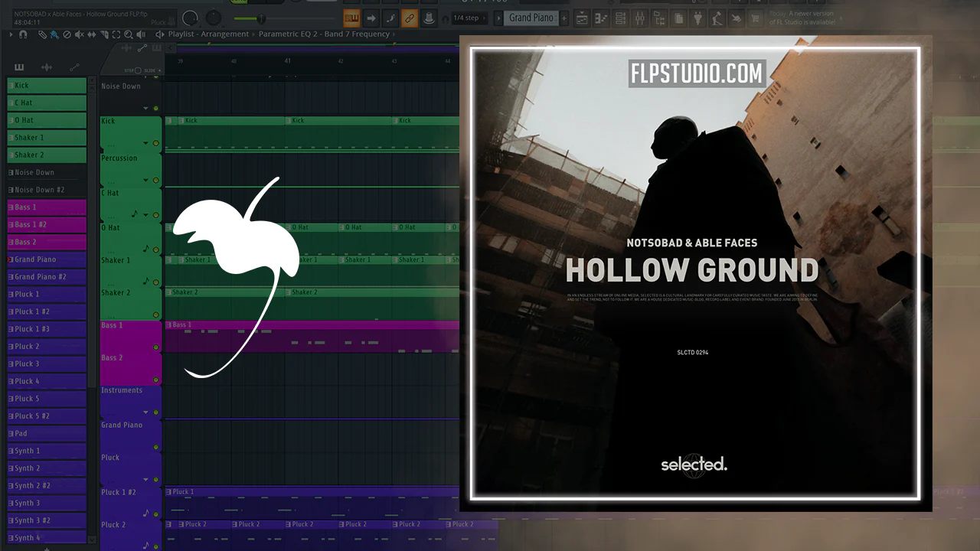Show audio clips in the picker panel

click(47, 67)
